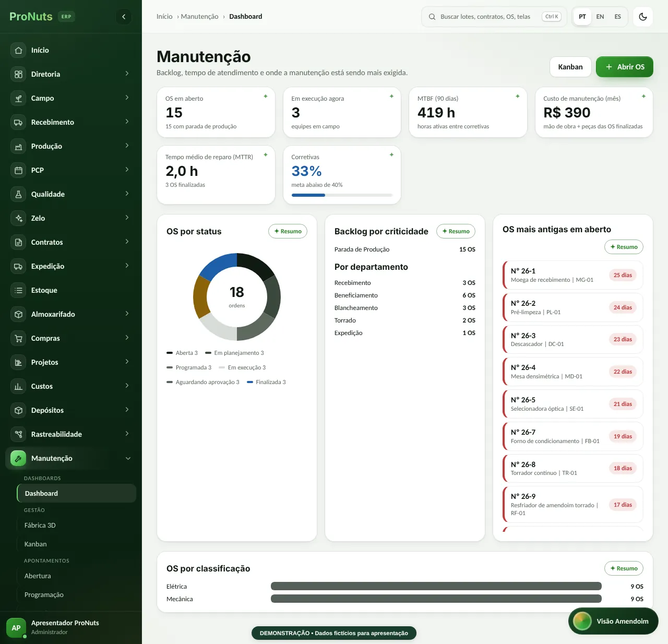The image size is (668, 644).
Task: Click the Estoque list icon
Action: coord(18,290)
